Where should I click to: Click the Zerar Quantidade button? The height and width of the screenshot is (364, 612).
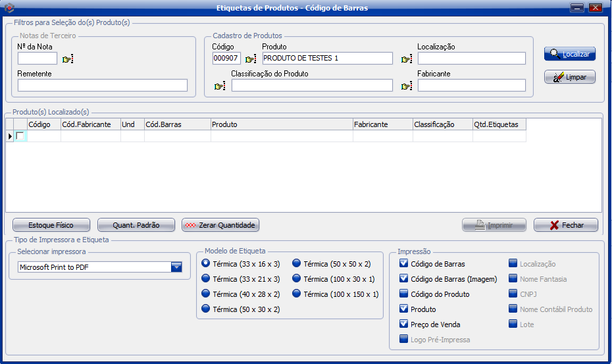tap(220, 225)
